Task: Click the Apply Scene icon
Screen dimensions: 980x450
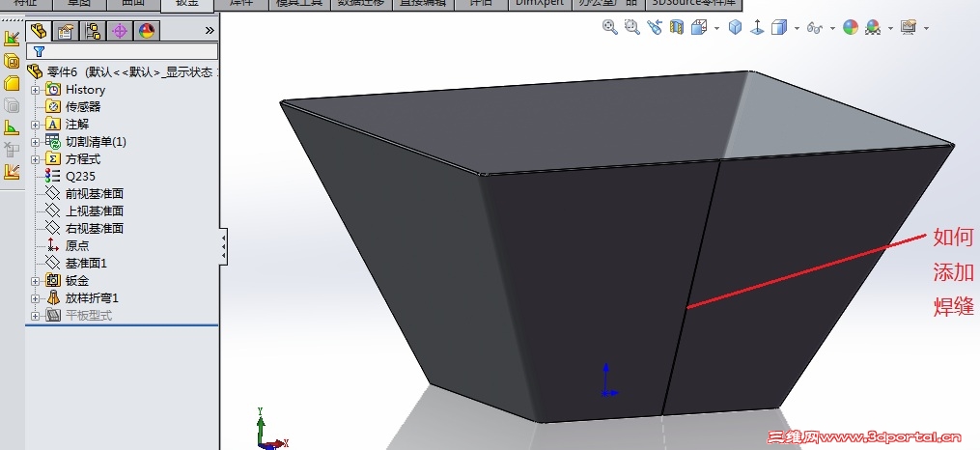Action: pyautogui.click(x=873, y=27)
